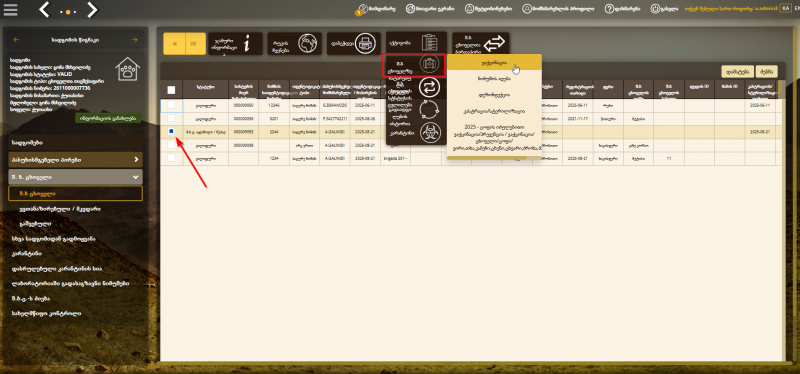
Task: Open the clipboard checklist toolbar button
Action: 416,43
